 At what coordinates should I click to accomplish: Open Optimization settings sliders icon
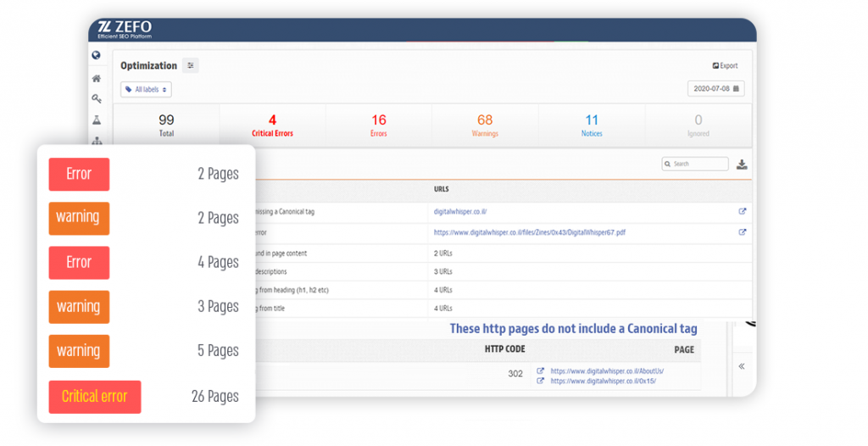click(x=191, y=65)
